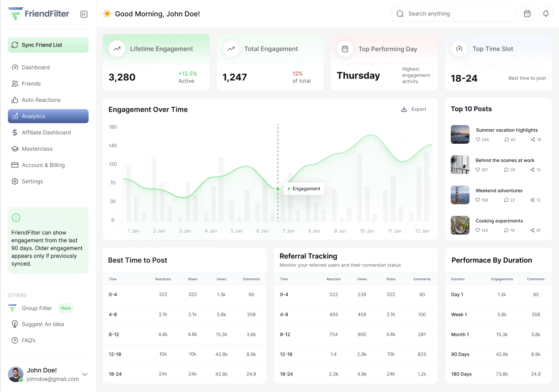Image resolution: width=559 pixels, height=392 pixels.
Task: Expand the John Doe account menu
Action: click(84, 374)
